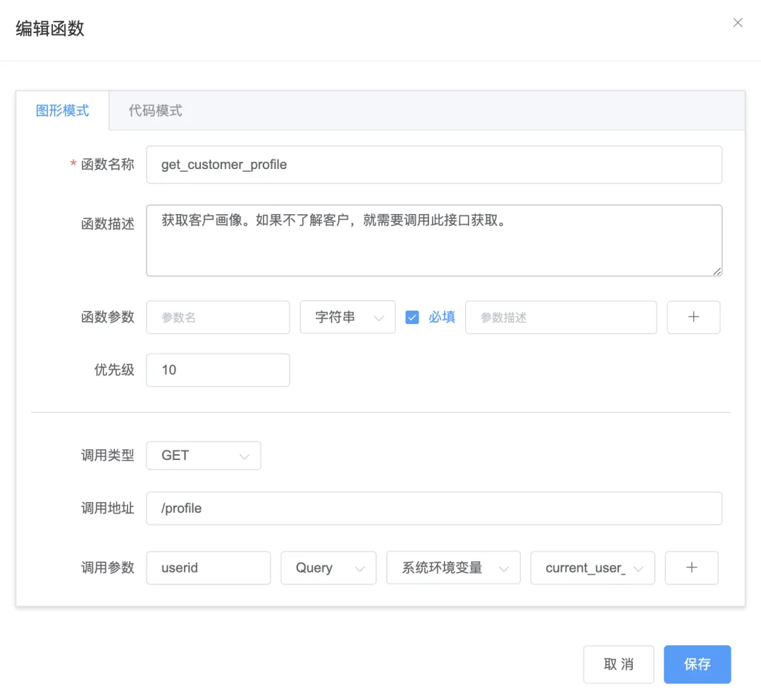
Task: Close the 编辑函数 dialog with the X icon
Action: 737,23
